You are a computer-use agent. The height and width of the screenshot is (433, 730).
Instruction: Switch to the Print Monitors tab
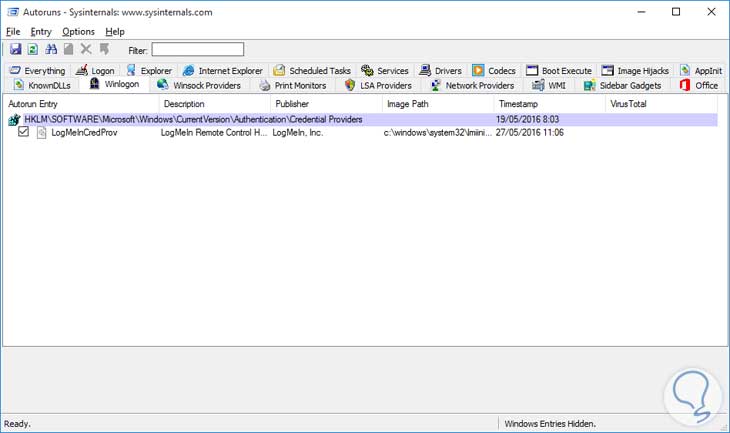tap(293, 85)
